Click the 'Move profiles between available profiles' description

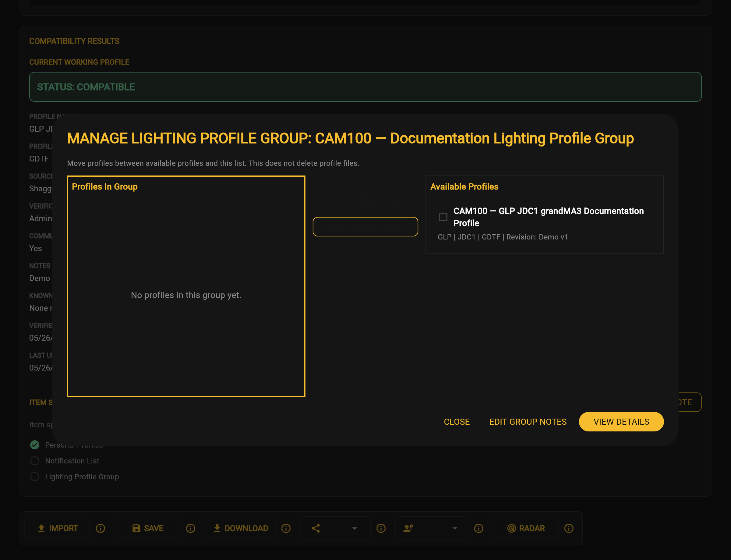pyautogui.click(x=213, y=163)
